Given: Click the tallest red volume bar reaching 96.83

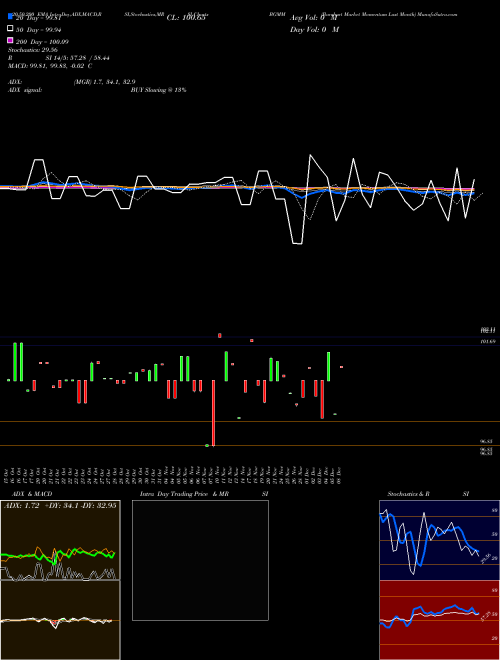Looking at the screenshot, I should pos(213,413).
